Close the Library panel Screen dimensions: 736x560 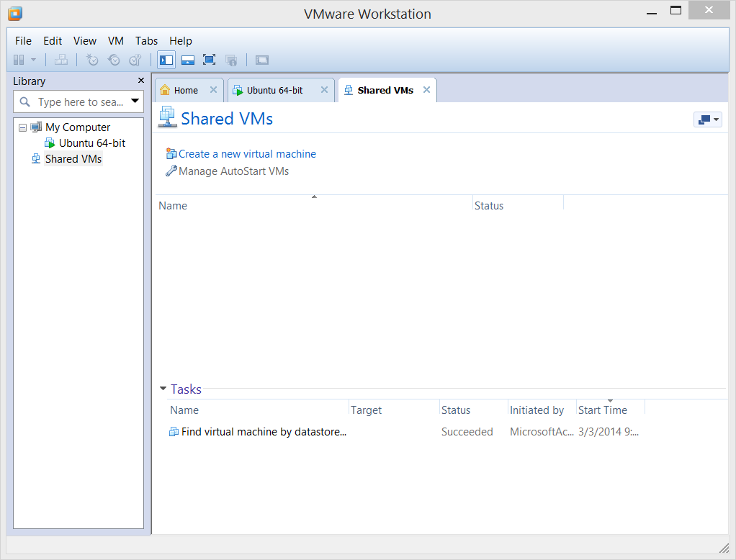(141, 81)
